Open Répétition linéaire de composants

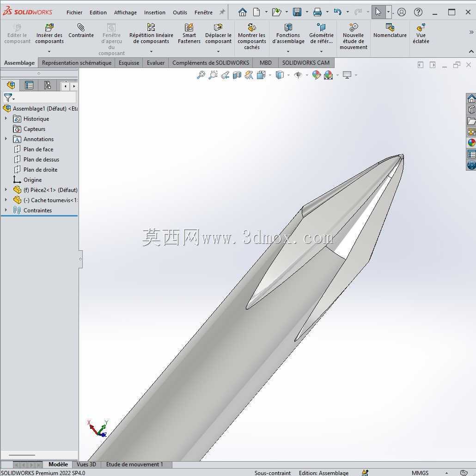[x=151, y=33]
